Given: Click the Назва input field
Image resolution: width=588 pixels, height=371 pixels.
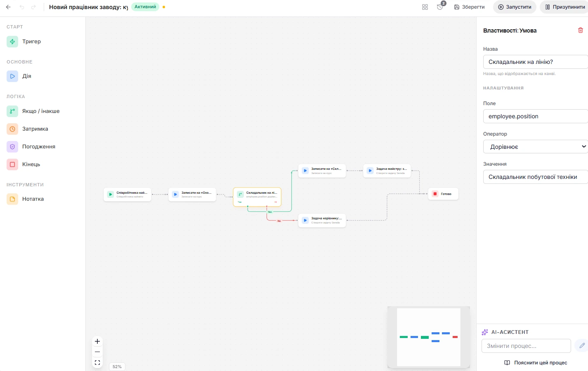Looking at the screenshot, I should coord(536,62).
